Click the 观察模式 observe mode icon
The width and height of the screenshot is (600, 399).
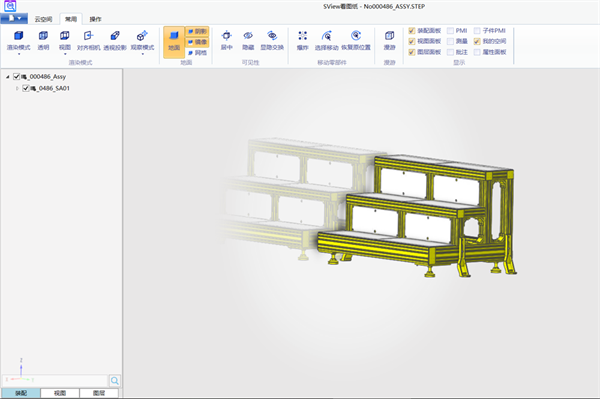(142, 36)
